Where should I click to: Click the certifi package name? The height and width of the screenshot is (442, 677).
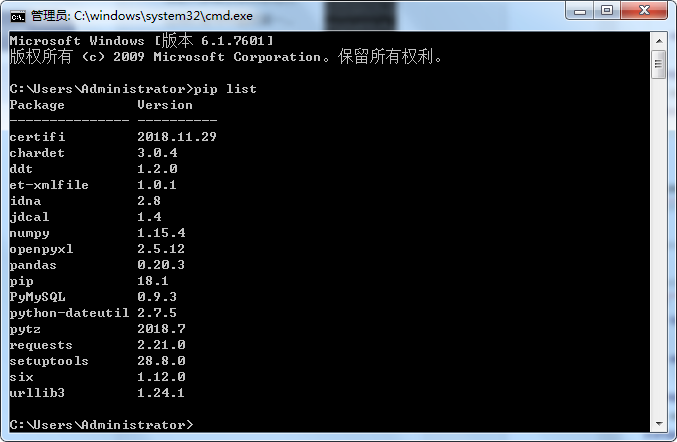[x=37, y=137]
